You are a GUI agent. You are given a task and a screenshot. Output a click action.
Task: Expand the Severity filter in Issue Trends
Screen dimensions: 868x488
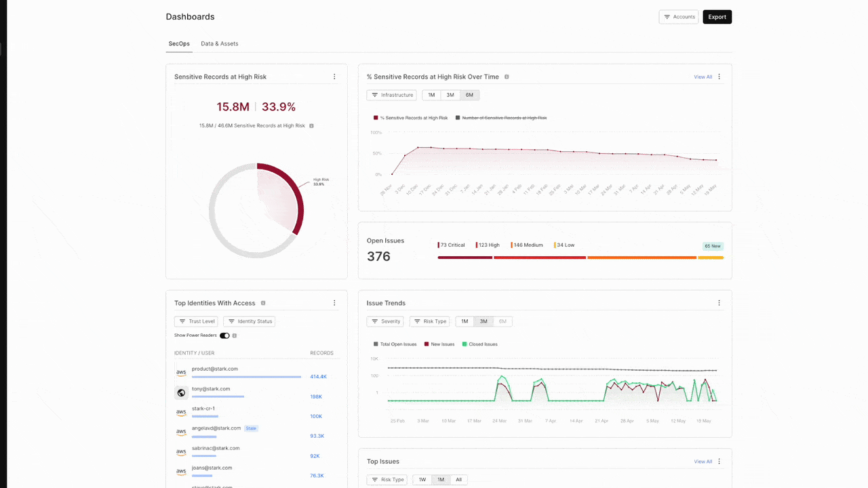pos(385,321)
